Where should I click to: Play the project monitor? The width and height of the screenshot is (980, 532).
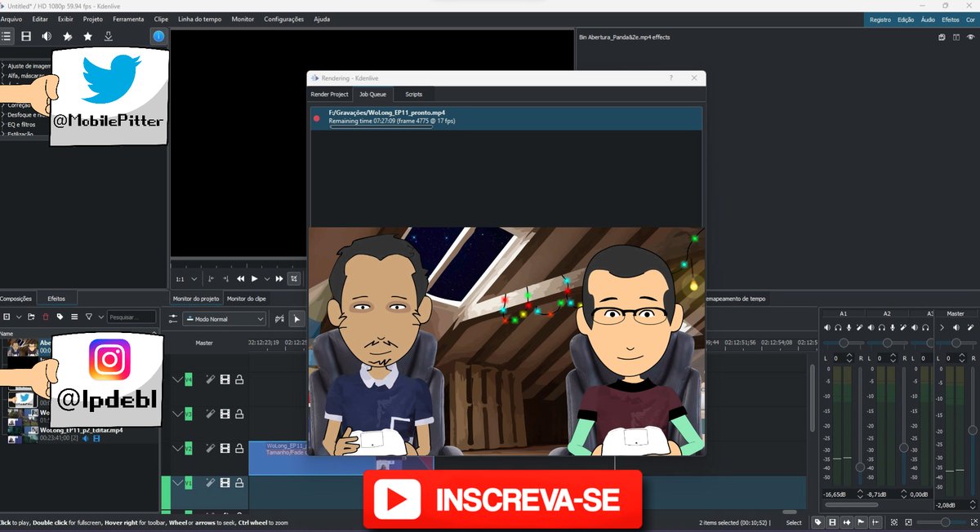pos(254,279)
